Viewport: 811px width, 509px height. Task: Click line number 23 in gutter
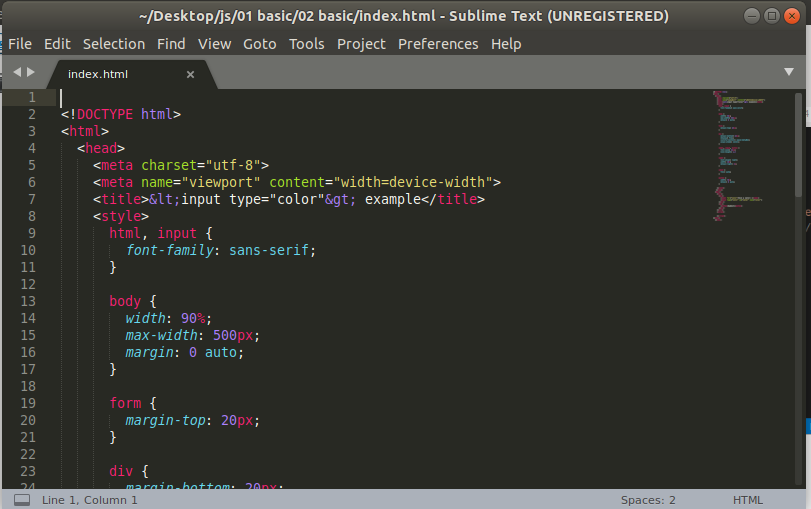[28, 471]
